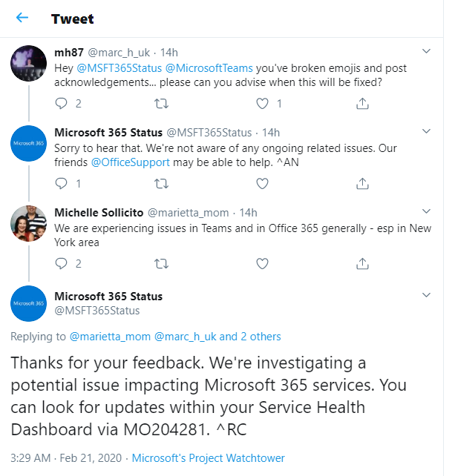Reply to Michelle Sollicito's tweet

click(x=61, y=263)
